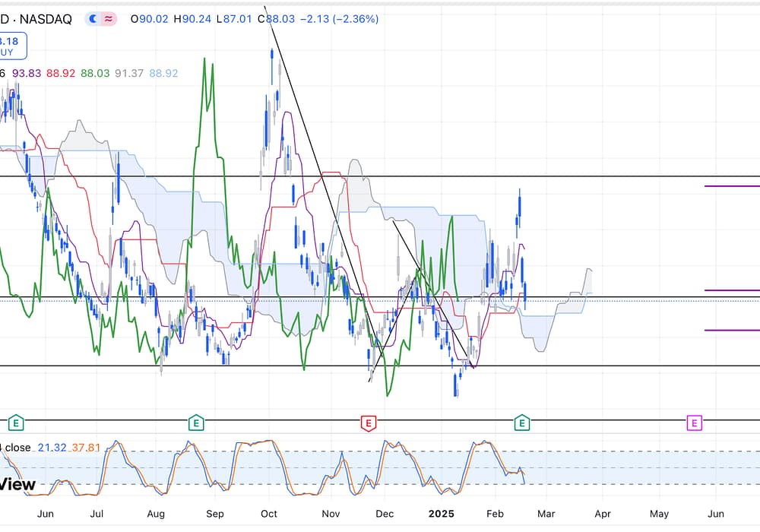
Task: Click the 2025 label on time axis
Action: tap(441, 514)
